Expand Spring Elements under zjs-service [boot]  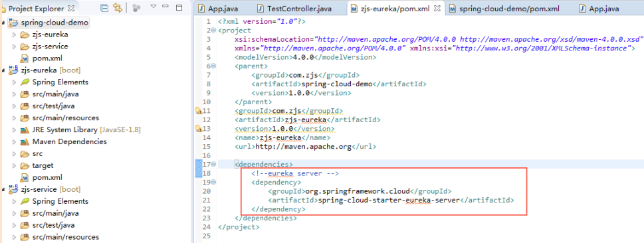point(15,201)
